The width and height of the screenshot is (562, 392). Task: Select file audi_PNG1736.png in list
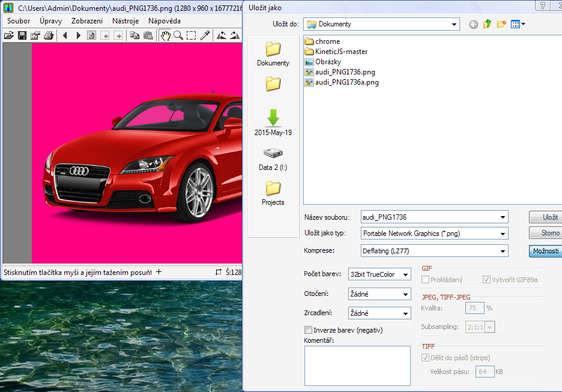tap(340, 72)
